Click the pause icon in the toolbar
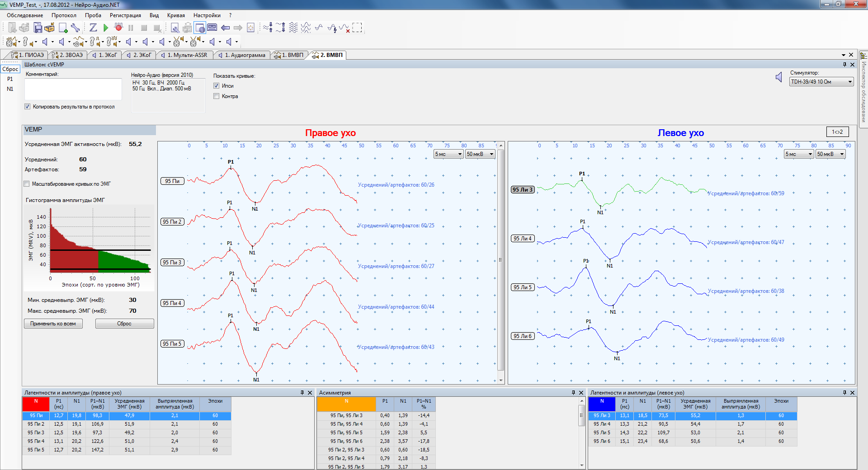Viewport: 868px width, 470px height. pos(131,28)
